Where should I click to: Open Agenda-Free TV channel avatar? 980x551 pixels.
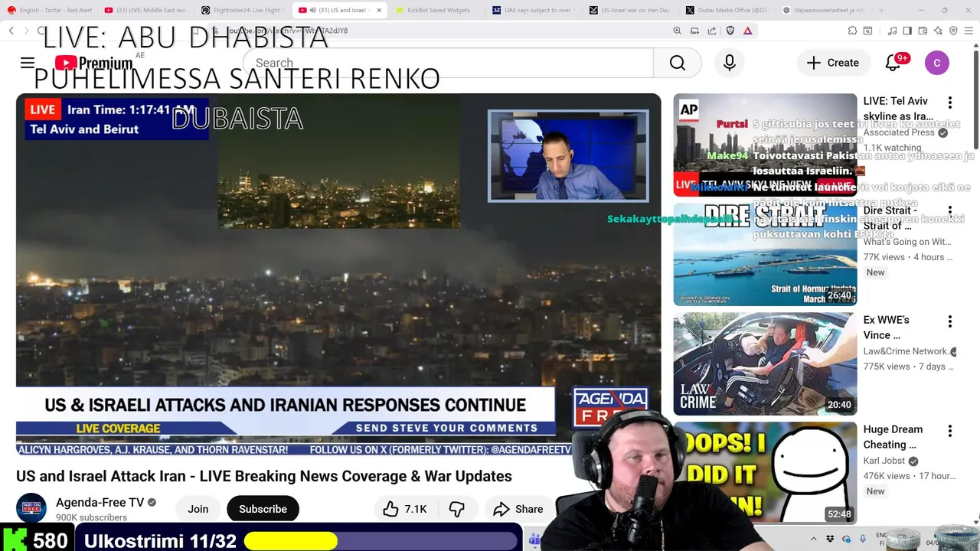[31, 508]
